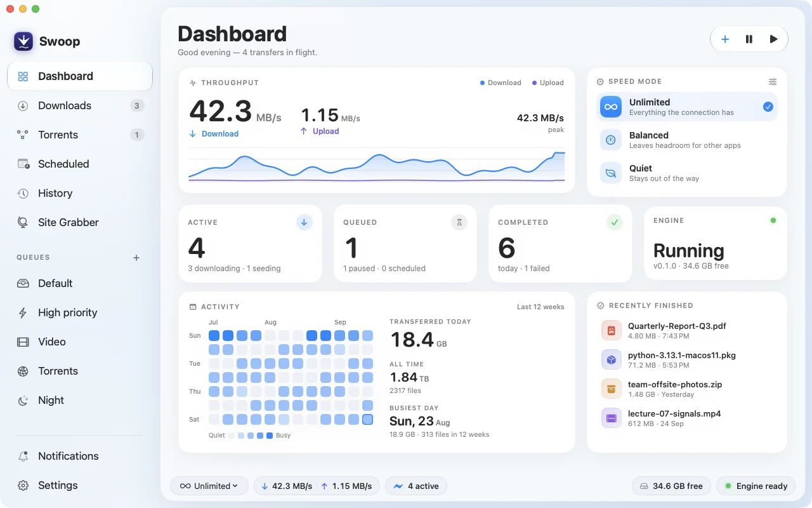The width and height of the screenshot is (812, 508).
Task: Open the Dashboard page
Action: click(80, 76)
